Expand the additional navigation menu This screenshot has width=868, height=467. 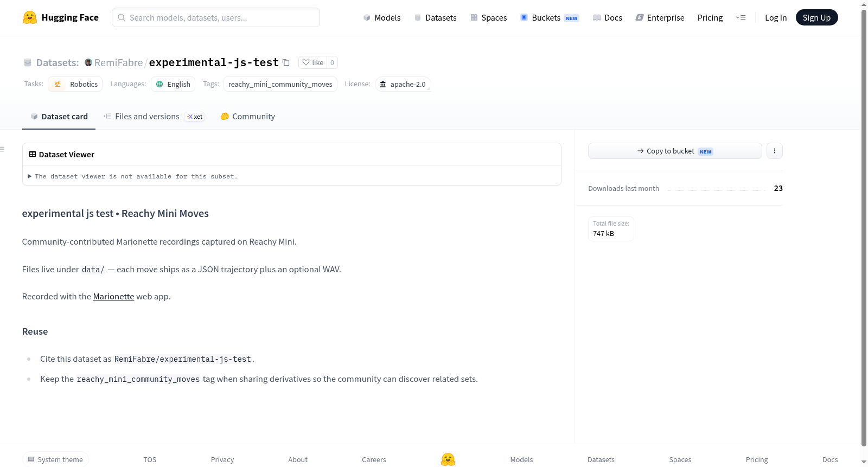pos(741,17)
